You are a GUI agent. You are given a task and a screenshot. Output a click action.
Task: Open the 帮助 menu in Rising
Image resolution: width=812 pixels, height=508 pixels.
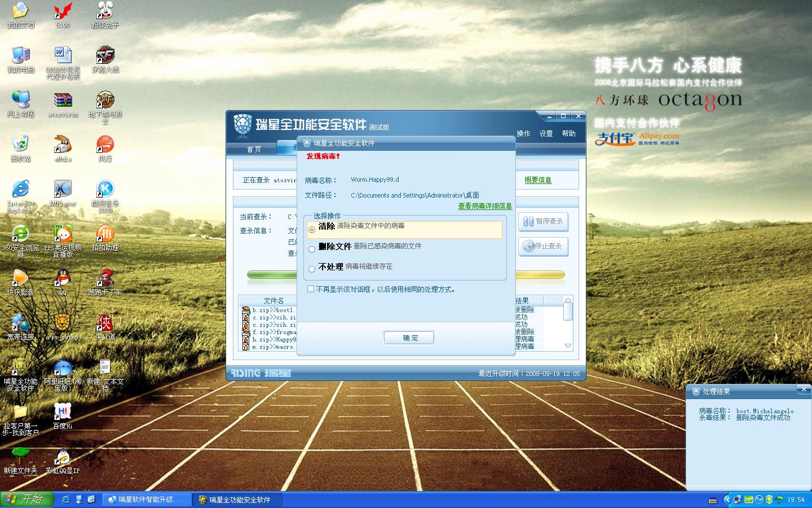tap(568, 134)
